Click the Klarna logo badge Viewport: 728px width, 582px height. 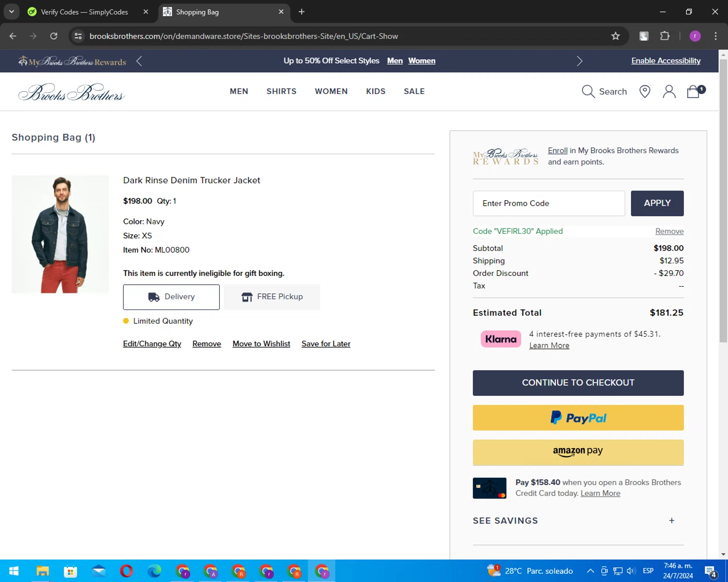click(501, 339)
